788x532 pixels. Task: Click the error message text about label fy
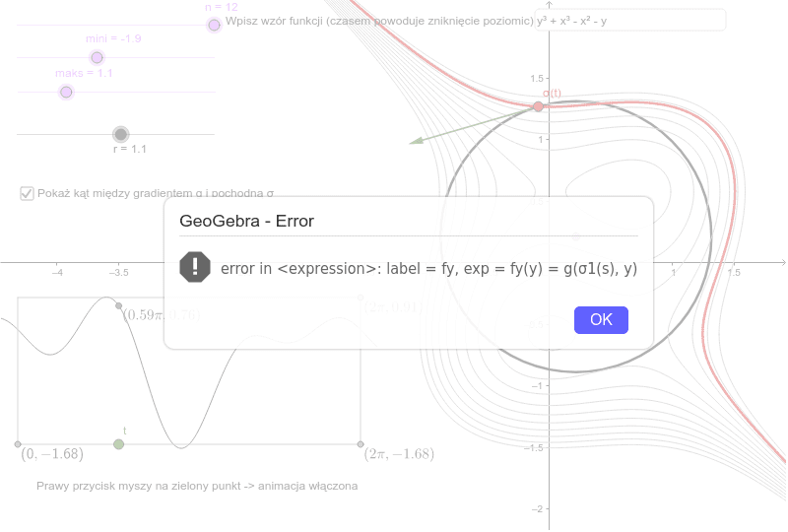coord(428,269)
